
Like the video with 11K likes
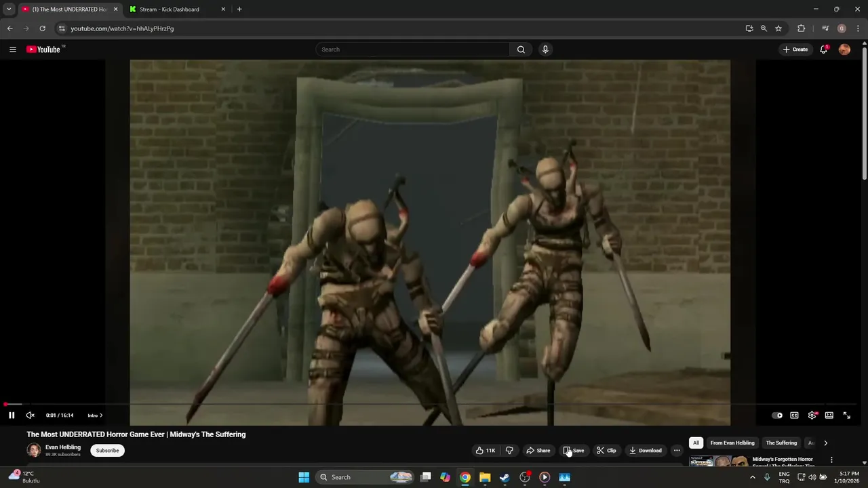tap(486, 451)
